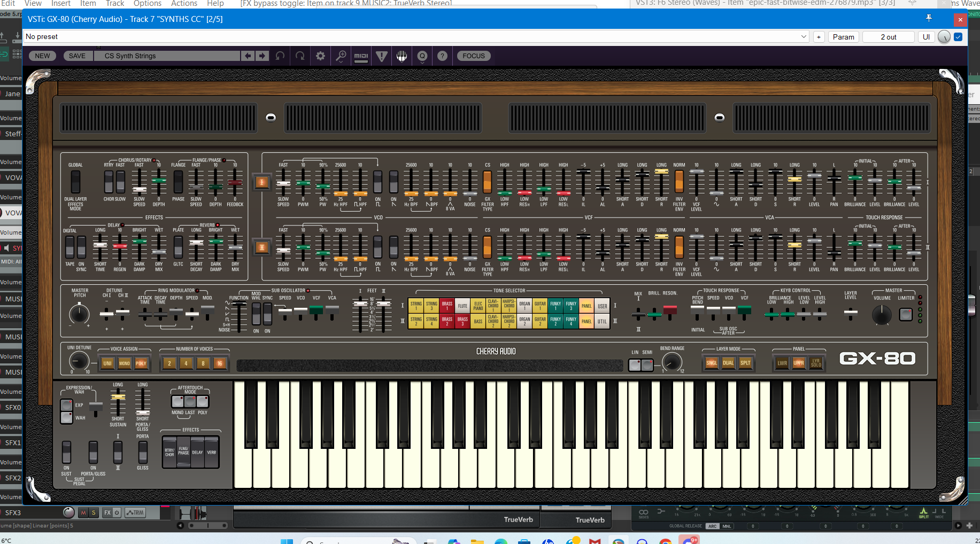
Task: Toggle the SEMI bend range switch
Action: (647, 365)
